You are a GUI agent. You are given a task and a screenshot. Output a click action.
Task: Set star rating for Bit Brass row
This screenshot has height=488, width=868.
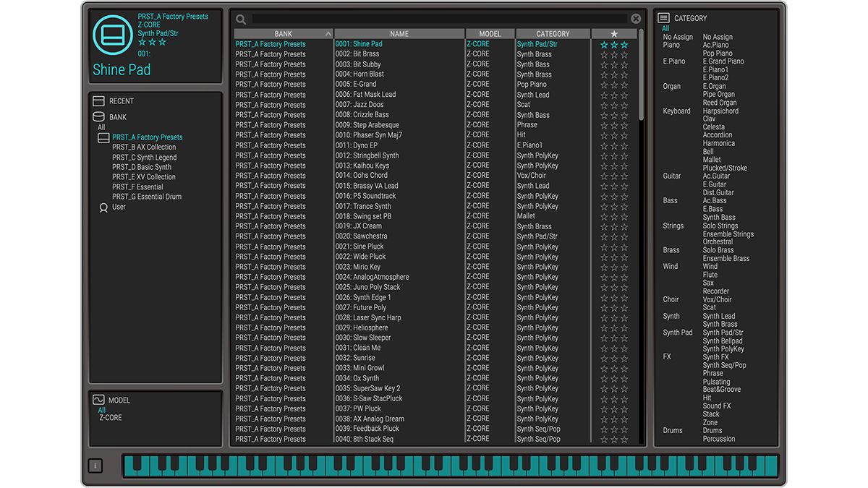(x=614, y=54)
